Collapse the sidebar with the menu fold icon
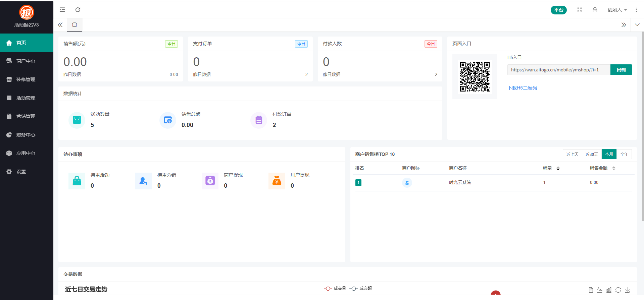This screenshot has width=644, height=300. click(62, 10)
